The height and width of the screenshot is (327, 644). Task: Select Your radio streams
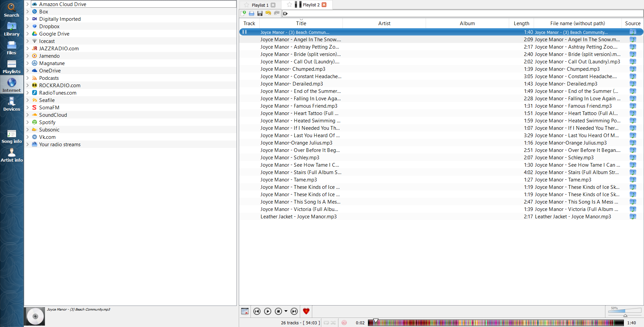pos(60,145)
